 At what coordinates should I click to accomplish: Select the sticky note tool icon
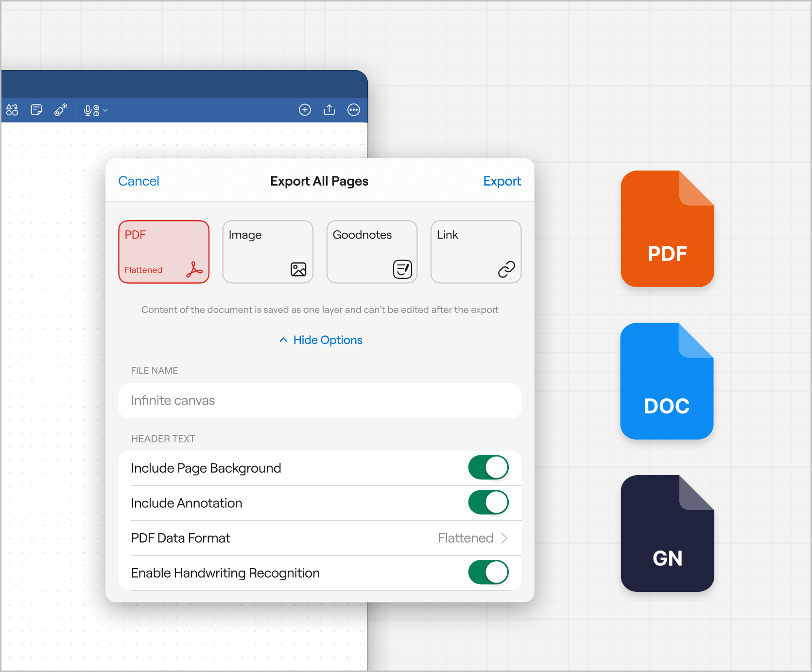pos(36,110)
